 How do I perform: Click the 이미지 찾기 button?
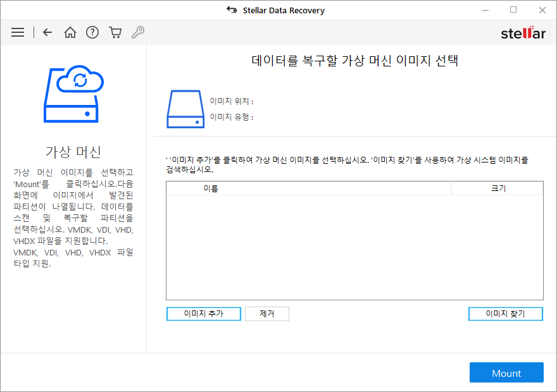(506, 314)
